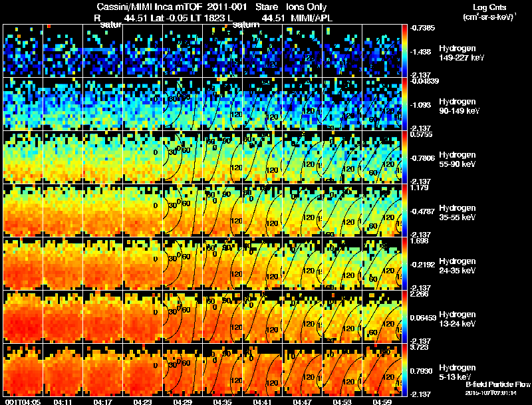Viewport: 532px width, 405px height.
Task: Click the Hydrogen 5-13 keV color bar
Action: point(404,370)
